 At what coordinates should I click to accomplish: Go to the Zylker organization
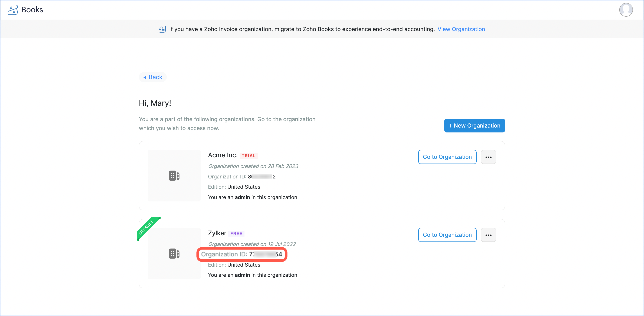447,235
